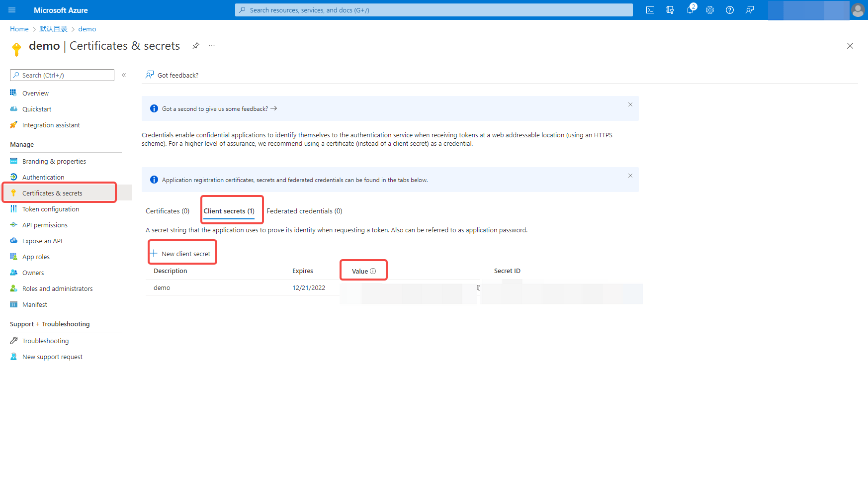This screenshot has height=478, width=868.
Task: Open the hamburger portal menu
Action: (x=12, y=10)
